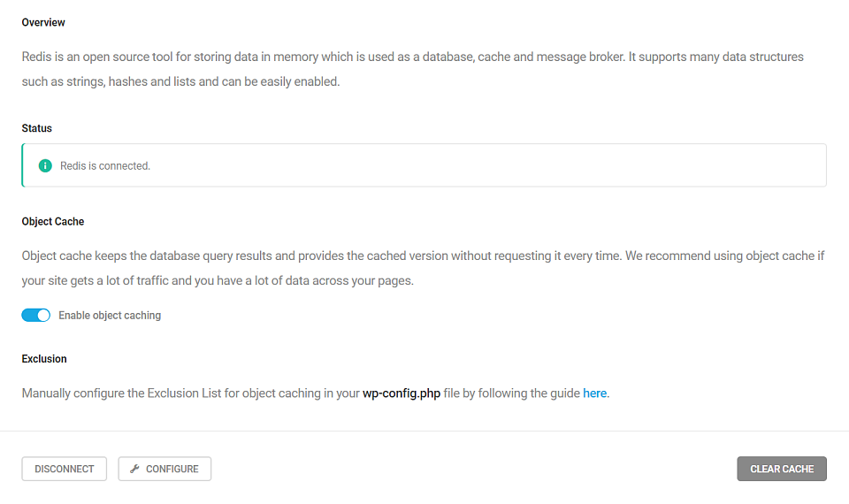Click the word "Configure" on its button
This screenshot has height=504, width=849.
[172, 469]
